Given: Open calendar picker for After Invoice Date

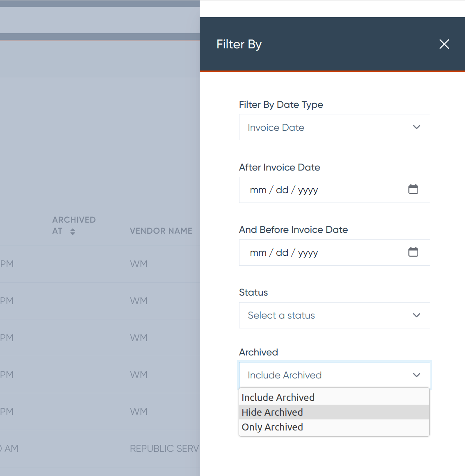Looking at the screenshot, I should [x=413, y=189].
